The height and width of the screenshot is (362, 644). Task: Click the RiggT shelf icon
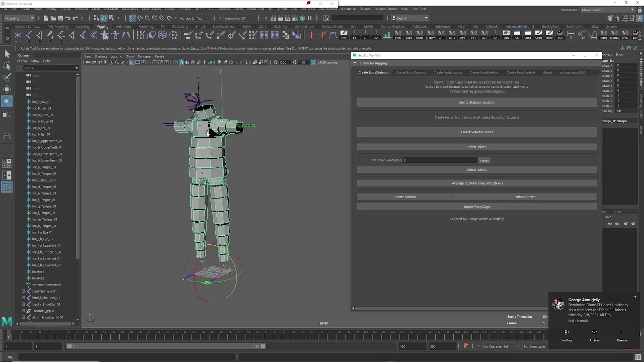[x=604, y=35]
